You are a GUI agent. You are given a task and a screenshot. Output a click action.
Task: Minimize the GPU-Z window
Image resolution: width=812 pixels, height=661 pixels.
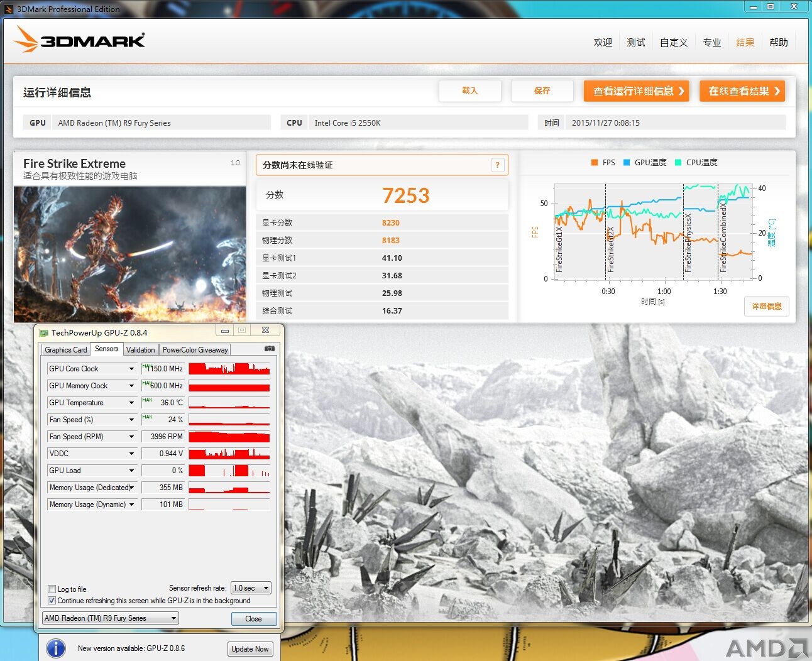225,330
